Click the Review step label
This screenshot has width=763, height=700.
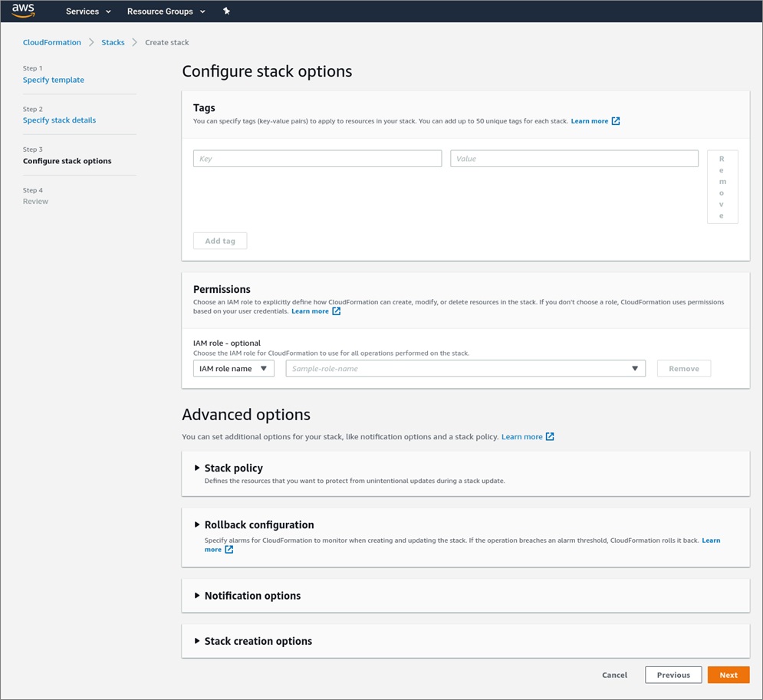pyautogui.click(x=35, y=202)
